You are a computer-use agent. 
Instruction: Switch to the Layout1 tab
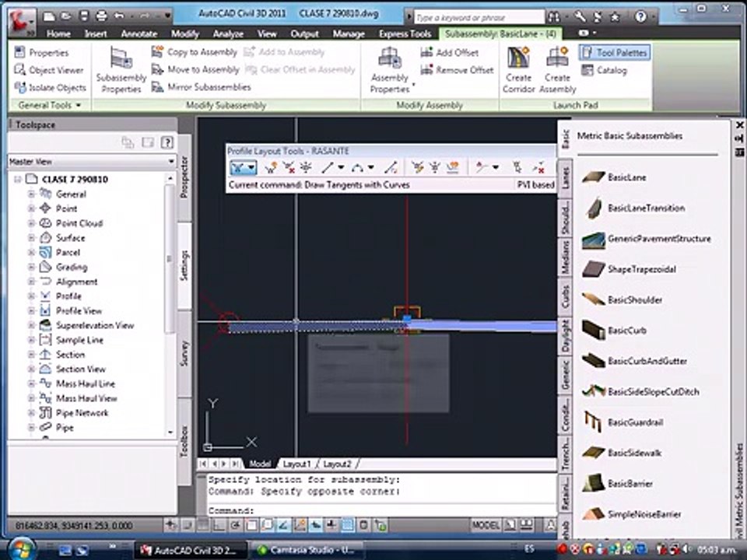pos(296,464)
